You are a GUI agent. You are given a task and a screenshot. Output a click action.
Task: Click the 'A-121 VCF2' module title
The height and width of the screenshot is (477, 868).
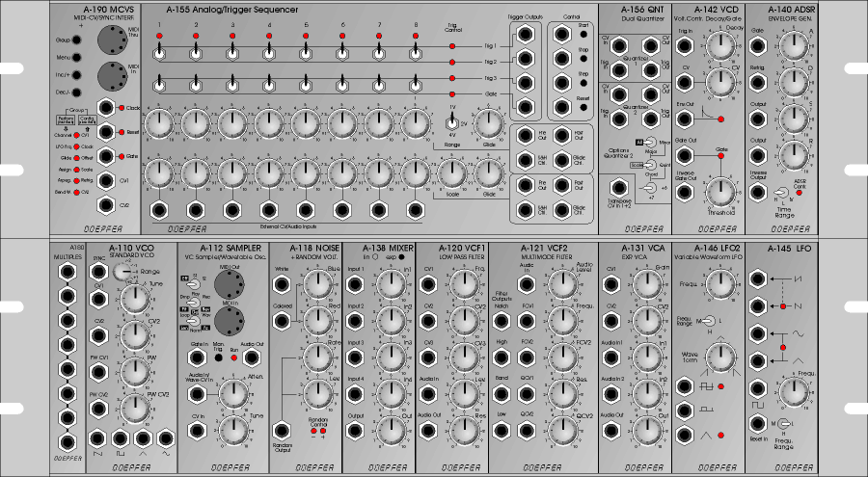544,248
